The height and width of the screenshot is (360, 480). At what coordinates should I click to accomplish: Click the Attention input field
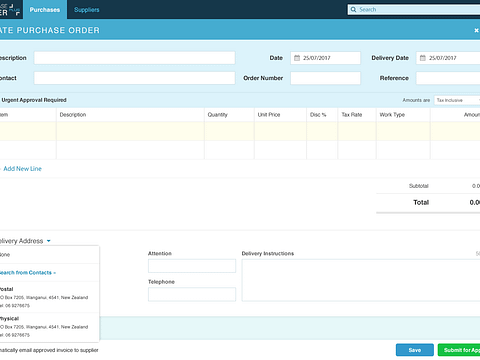[x=192, y=266]
